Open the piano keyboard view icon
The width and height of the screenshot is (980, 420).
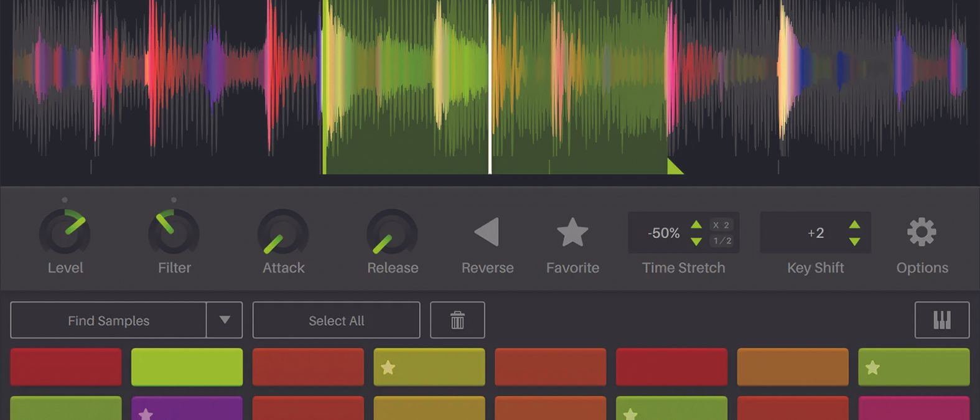(x=942, y=320)
